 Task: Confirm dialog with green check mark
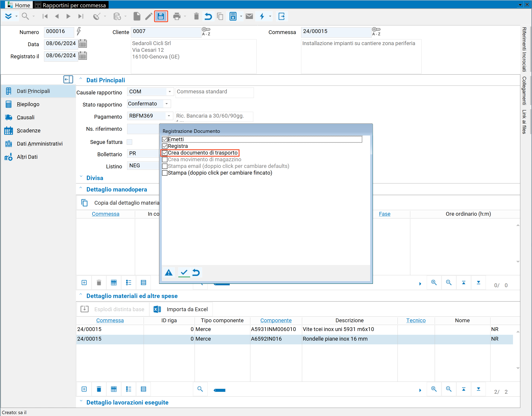coord(184,272)
